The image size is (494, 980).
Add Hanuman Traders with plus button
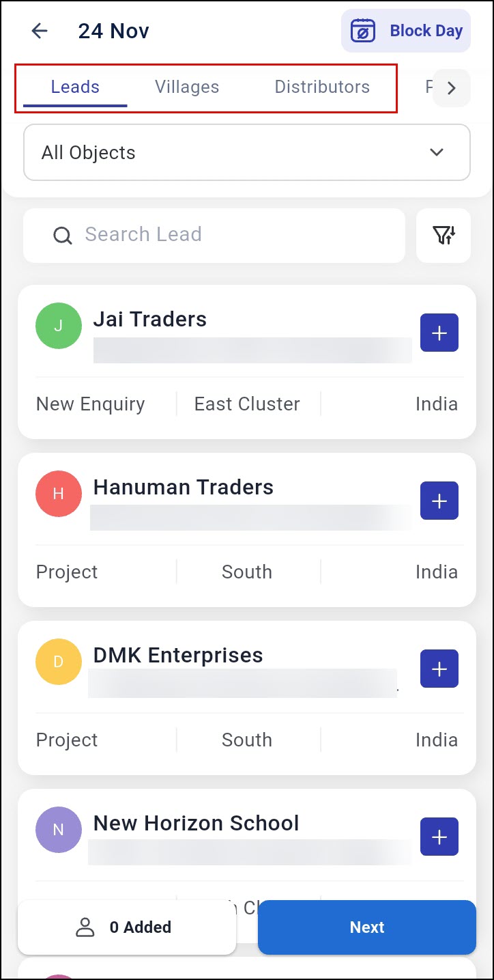439,501
